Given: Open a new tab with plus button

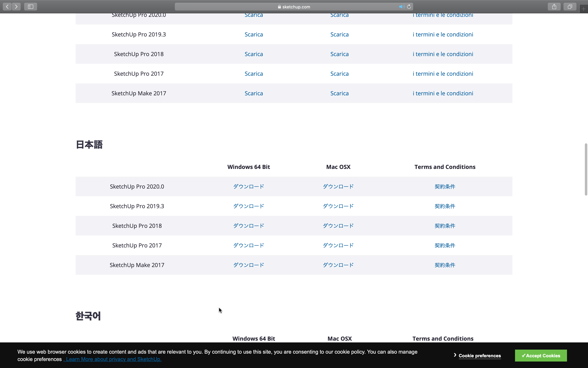Looking at the screenshot, I should coord(584,9).
